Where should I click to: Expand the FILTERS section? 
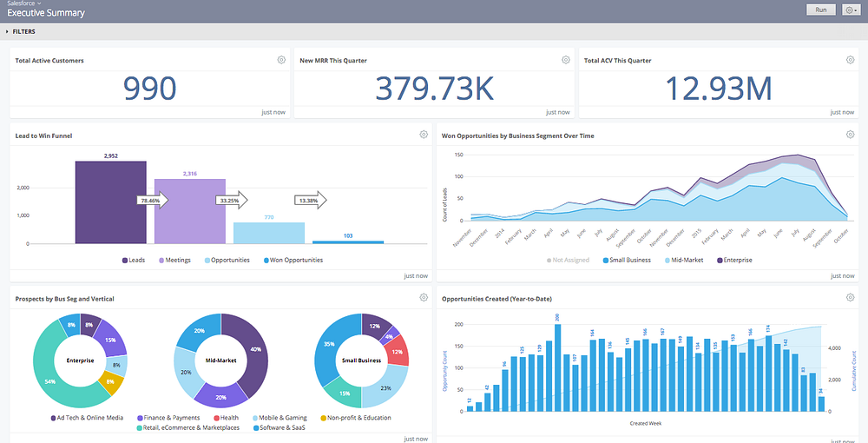tap(21, 31)
